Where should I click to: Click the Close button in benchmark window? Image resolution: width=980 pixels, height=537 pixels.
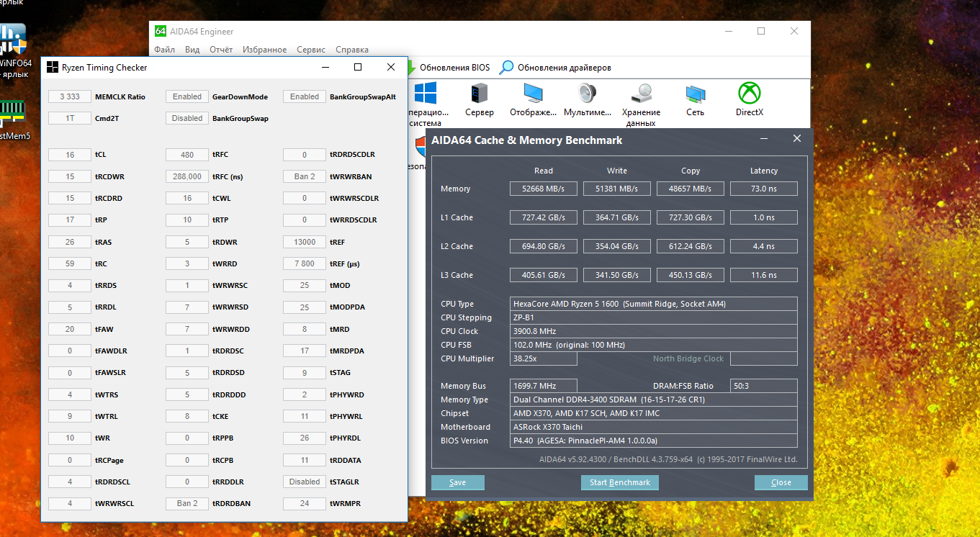point(781,482)
